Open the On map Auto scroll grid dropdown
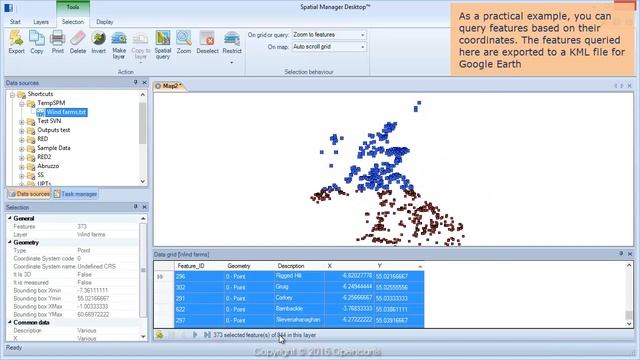The width and height of the screenshot is (640, 360). point(362,47)
